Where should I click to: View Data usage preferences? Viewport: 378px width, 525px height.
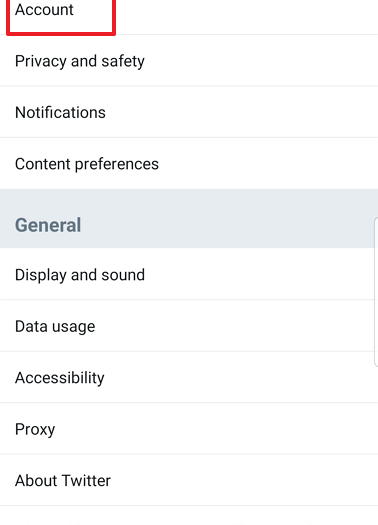(x=189, y=326)
